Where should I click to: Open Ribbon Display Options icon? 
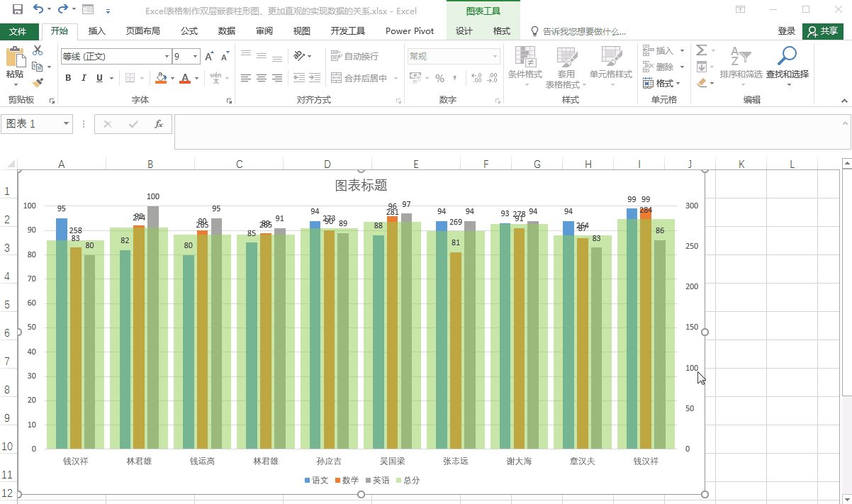pos(740,10)
